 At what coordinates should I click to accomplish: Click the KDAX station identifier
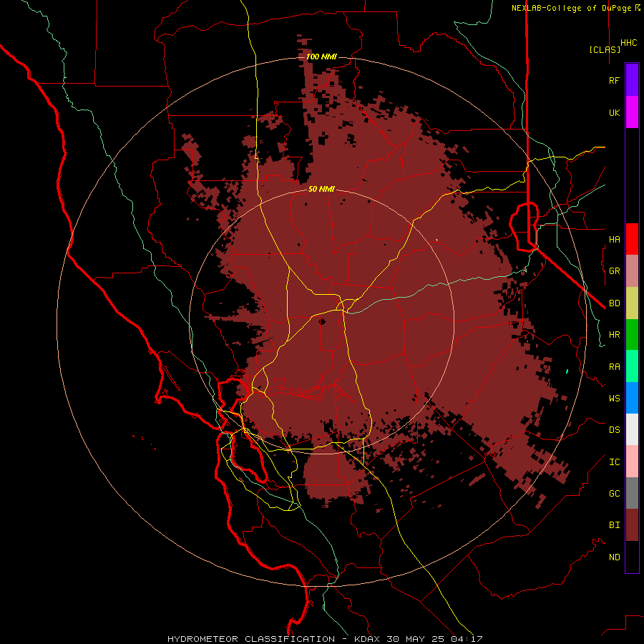[x=367, y=639]
